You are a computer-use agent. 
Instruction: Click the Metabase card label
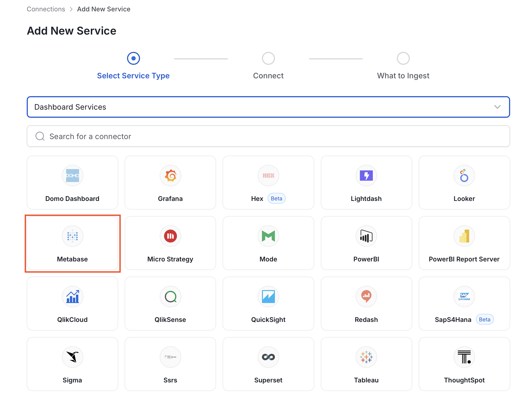pyautogui.click(x=72, y=259)
